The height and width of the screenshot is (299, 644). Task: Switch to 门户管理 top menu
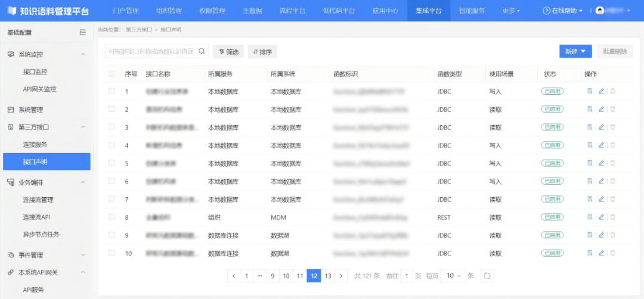click(126, 11)
